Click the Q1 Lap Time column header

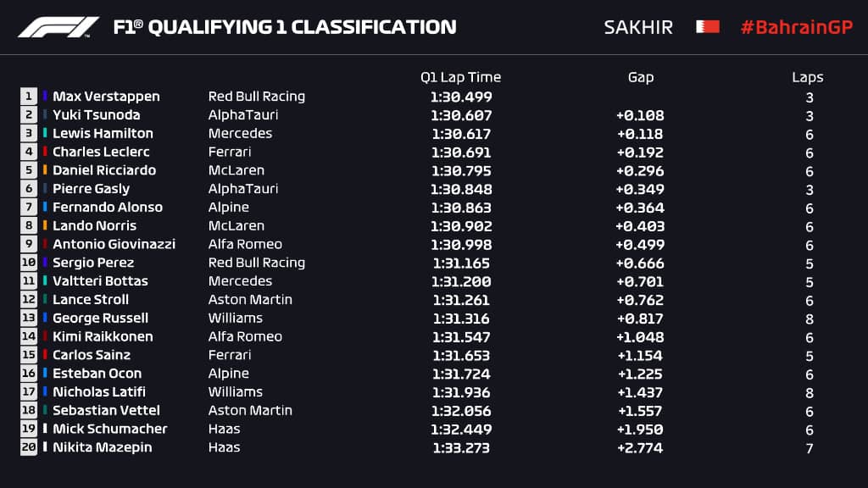460,77
